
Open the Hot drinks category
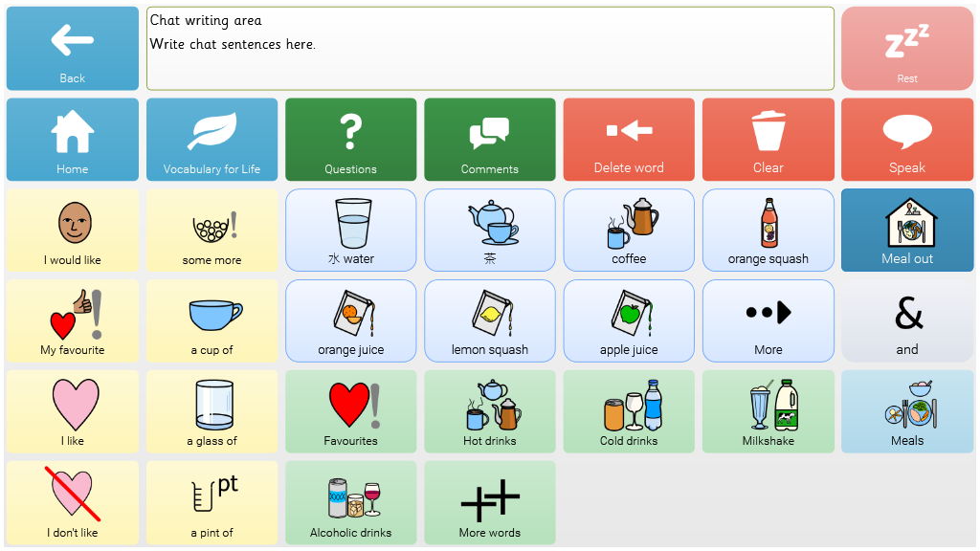pyautogui.click(x=489, y=411)
